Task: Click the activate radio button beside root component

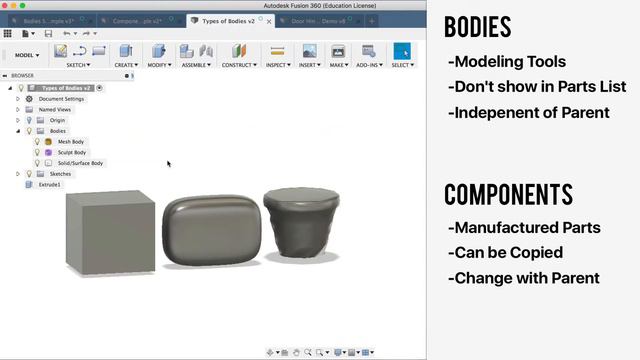Action: [x=99, y=88]
